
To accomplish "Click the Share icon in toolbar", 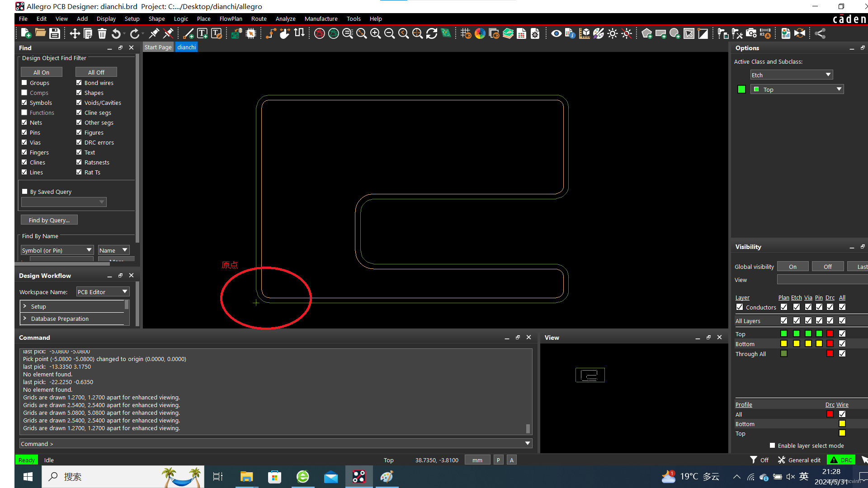I will (x=820, y=33).
